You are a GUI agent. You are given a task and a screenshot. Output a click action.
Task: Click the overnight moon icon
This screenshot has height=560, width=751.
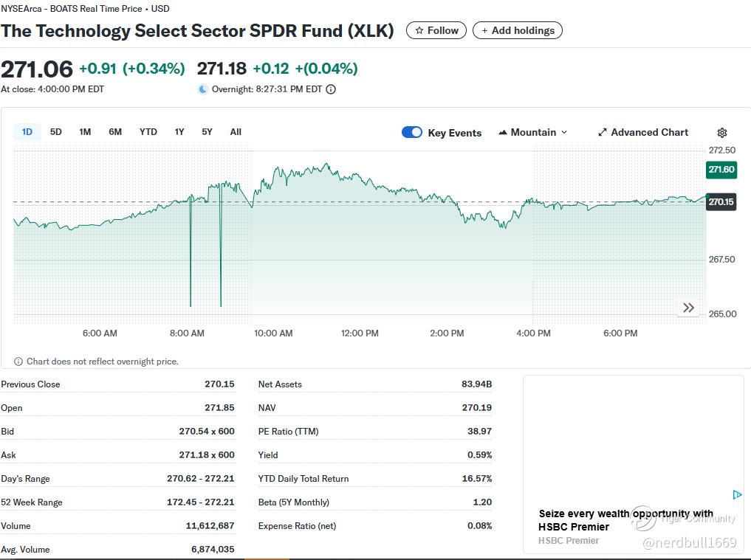[x=203, y=89]
